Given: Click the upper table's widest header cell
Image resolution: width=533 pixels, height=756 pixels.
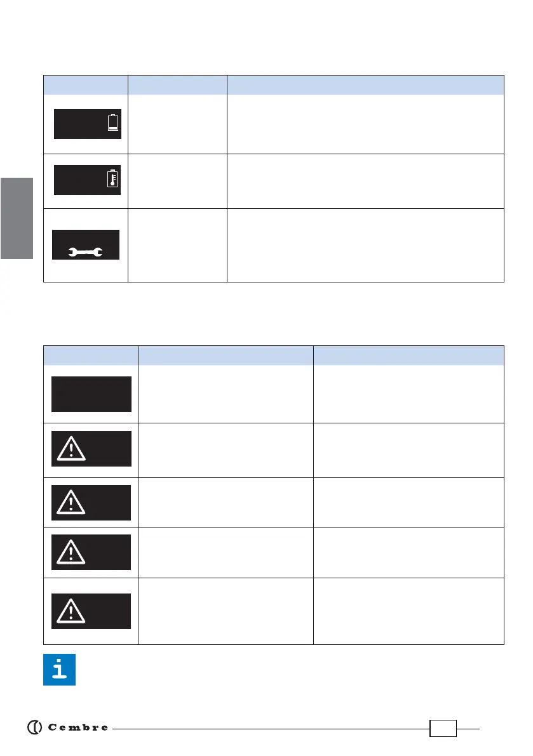Looking at the screenshot, I should pyautogui.click(x=365, y=85).
